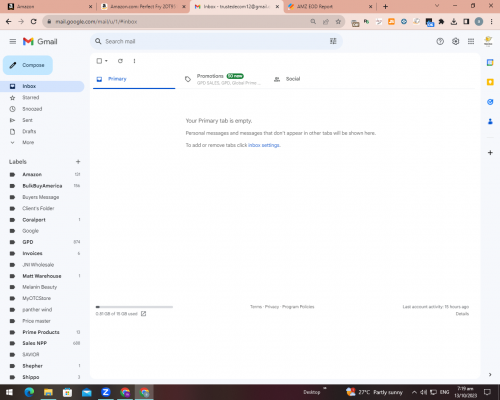Open the Invoices label
This screenshot has width=500, height=400.
[x=32, y=253]
